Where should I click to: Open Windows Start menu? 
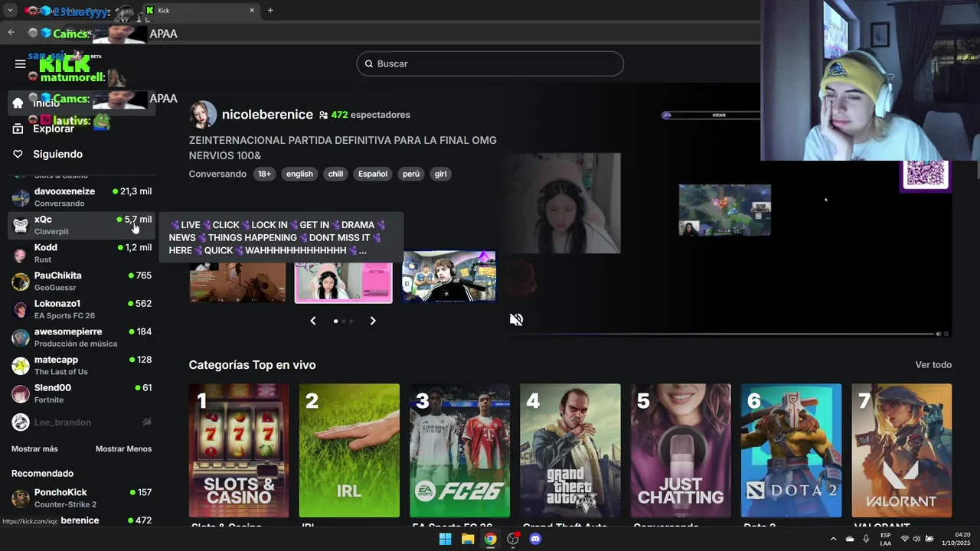pyautogui.click(x=445, y=539)
